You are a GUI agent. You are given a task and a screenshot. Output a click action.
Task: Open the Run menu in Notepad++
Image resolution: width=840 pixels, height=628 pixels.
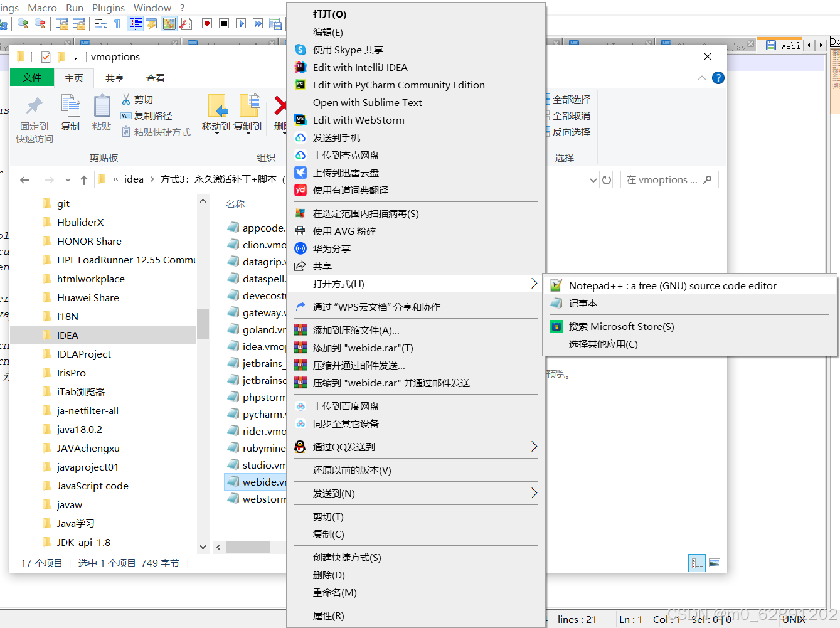[75, 8]
